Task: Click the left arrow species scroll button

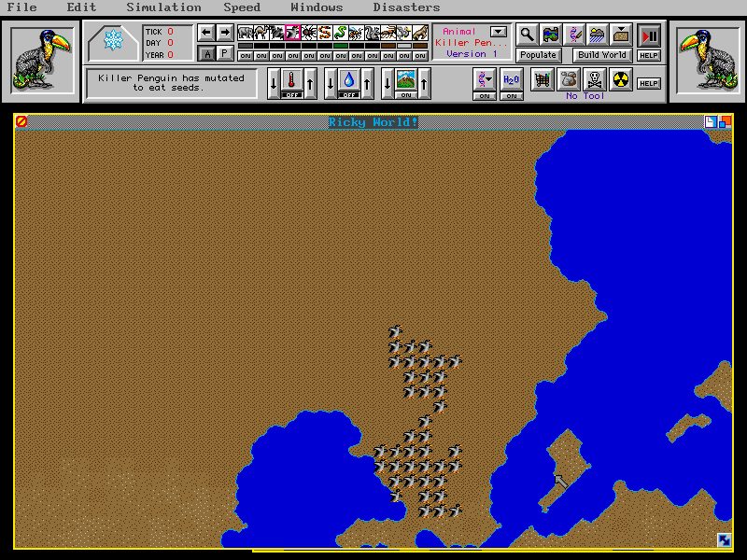Action: (205, 33)
